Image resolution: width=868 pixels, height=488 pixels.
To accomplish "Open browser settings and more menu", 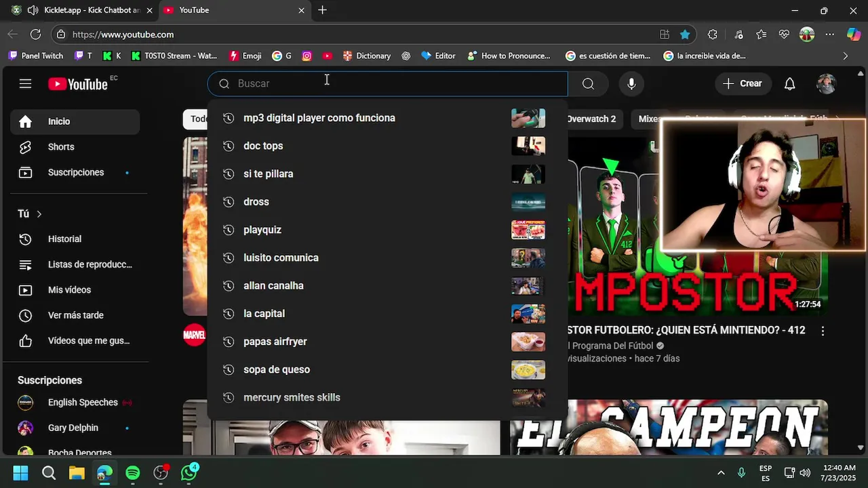I will (830, 34).
